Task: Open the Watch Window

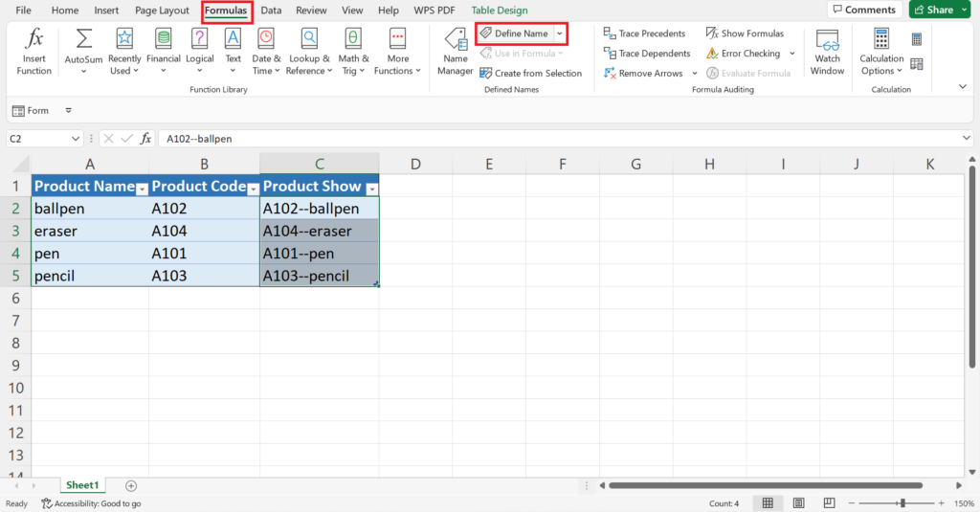Action: 827,52
